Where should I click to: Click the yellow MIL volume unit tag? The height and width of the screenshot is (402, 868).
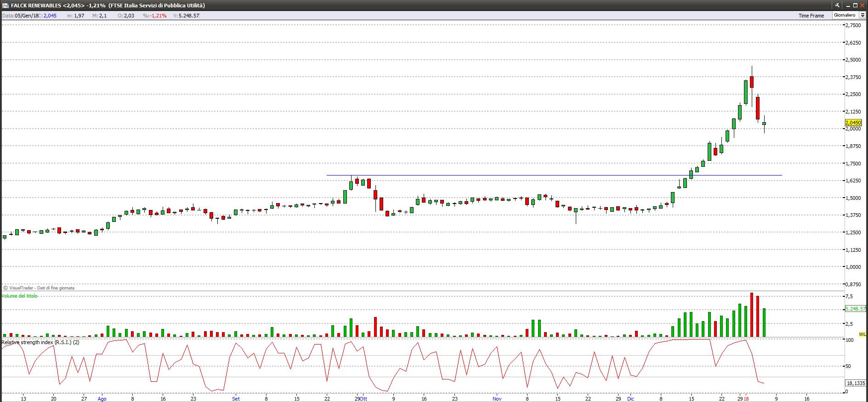pyautogui.click(x=862, y=334)
